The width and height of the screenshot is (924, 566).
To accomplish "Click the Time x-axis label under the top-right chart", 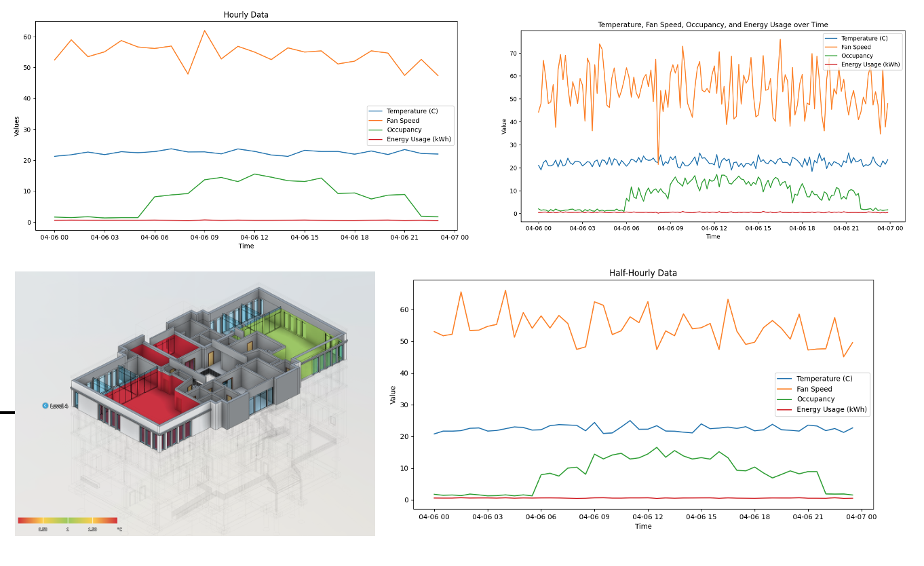I will 712,236.
